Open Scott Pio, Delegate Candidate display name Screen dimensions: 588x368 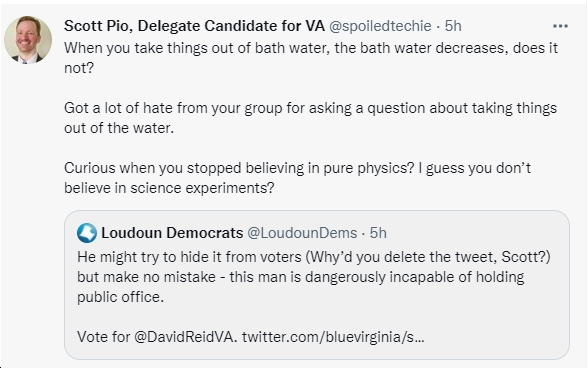point(194,26)
